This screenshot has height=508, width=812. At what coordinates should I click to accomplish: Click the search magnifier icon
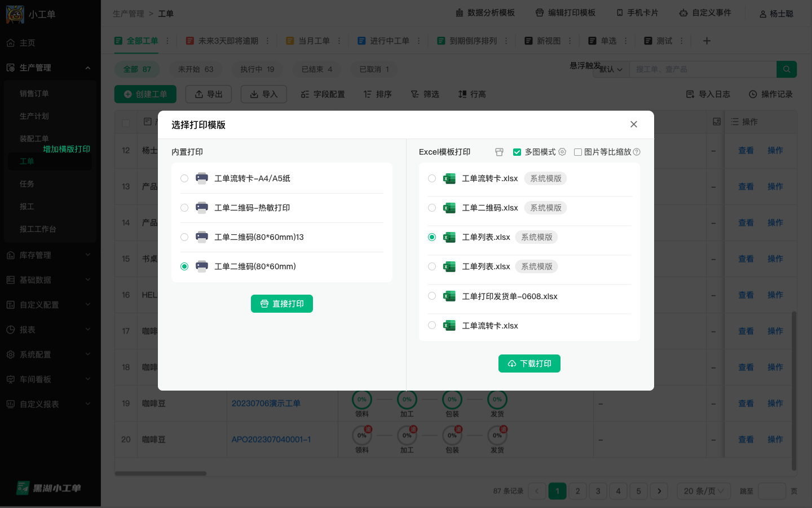tap(787, 69)
